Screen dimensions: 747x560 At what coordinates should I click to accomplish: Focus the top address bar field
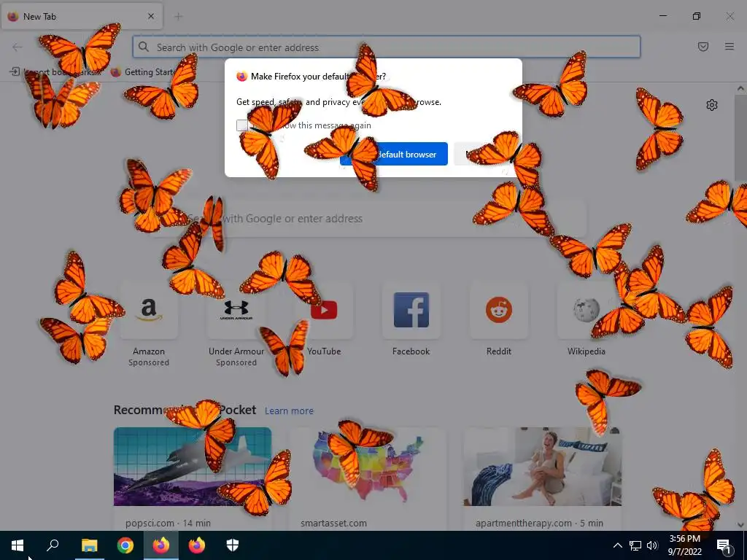click(387, 47)
